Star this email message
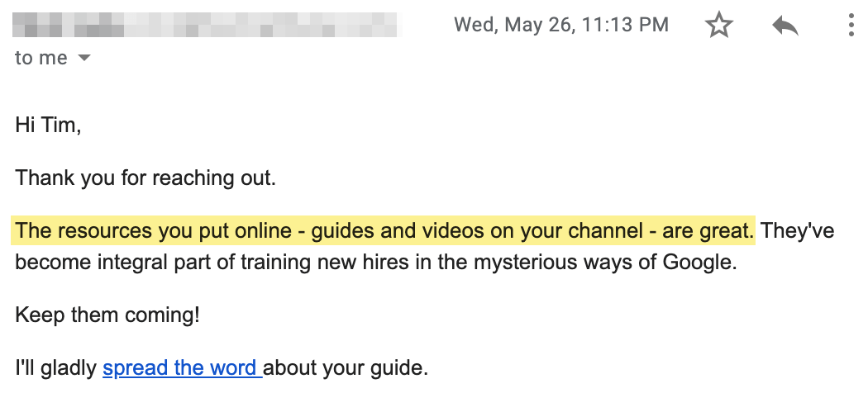 [x=719, y=26]
